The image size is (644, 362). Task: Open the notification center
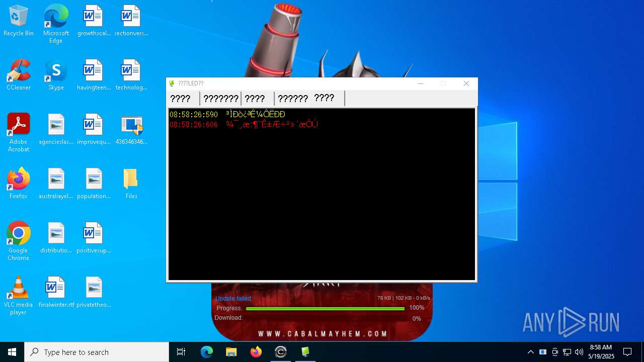(627, 352)
